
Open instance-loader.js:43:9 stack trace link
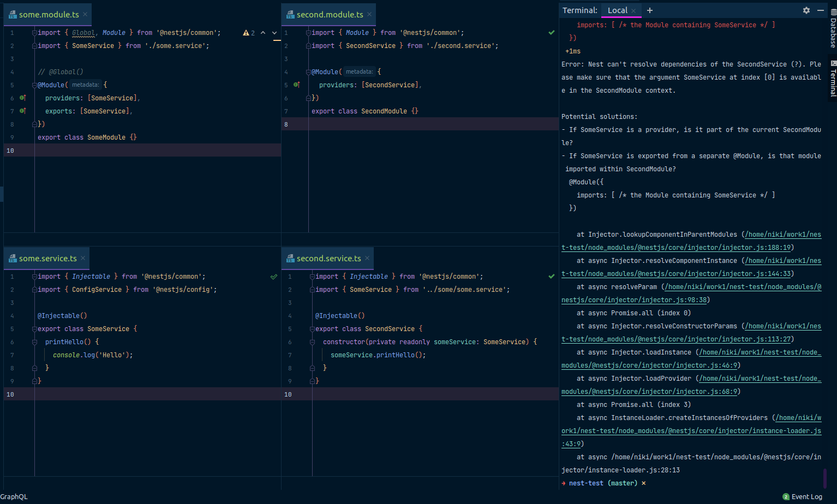(x=691, y=431)
